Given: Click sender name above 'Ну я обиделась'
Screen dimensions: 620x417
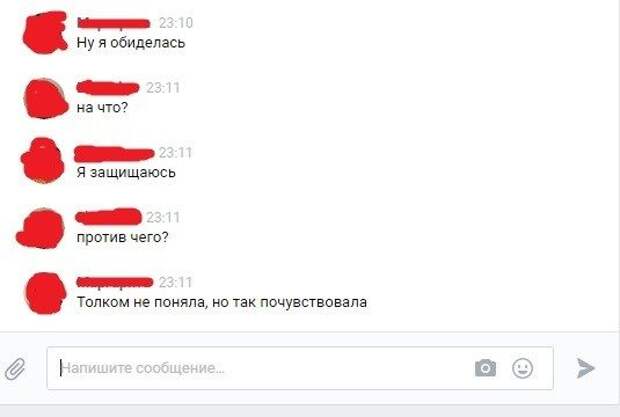Looking at the screenshot, I should [x=114, y=23].
